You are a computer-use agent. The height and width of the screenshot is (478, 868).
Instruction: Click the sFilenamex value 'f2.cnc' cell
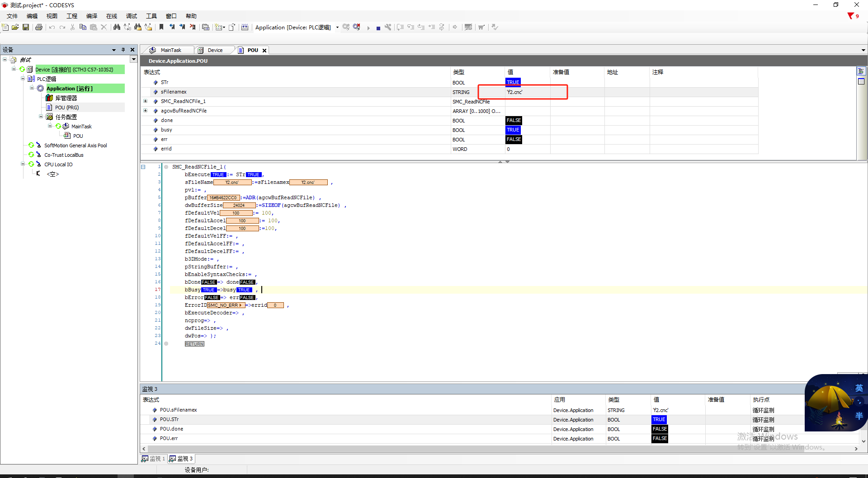point(528,92)
